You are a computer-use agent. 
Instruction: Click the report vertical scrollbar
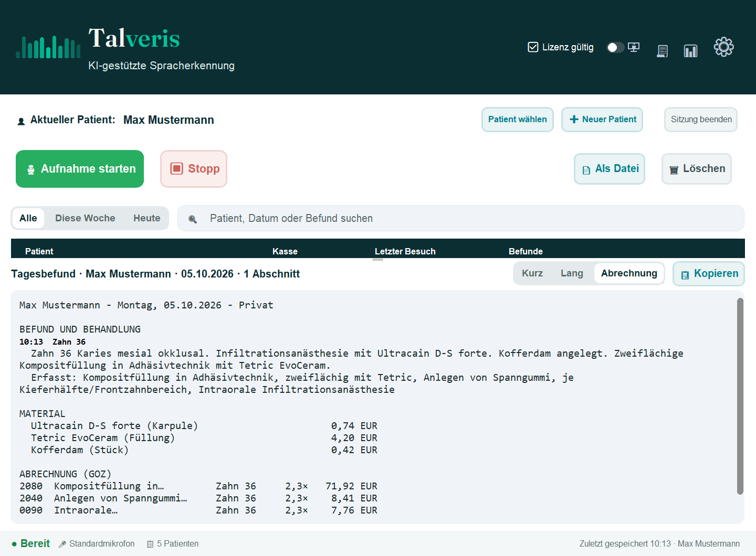[x=740, y=396]
